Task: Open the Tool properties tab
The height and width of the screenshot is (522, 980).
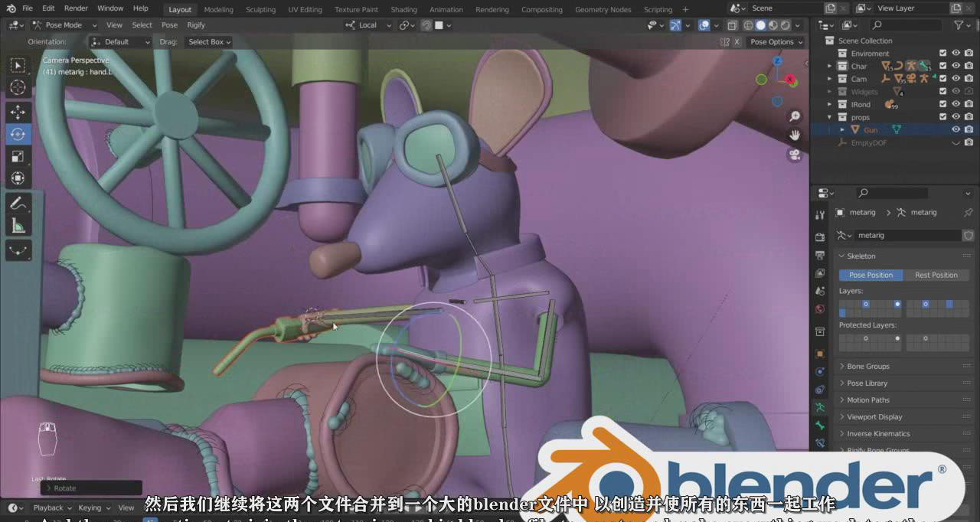Action: pos(820,215)
